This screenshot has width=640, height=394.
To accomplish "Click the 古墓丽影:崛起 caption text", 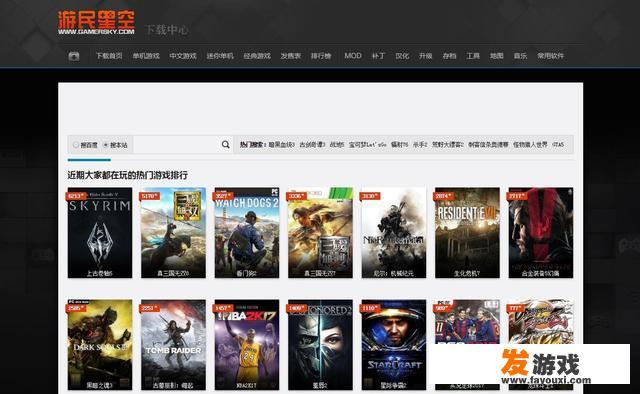I will [173, 385].
